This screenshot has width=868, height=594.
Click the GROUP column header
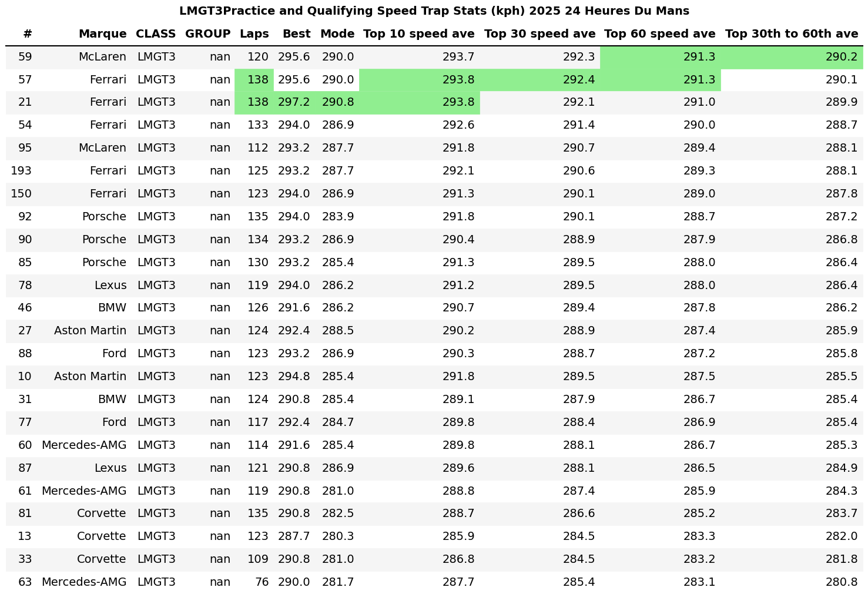pos(207,33)
